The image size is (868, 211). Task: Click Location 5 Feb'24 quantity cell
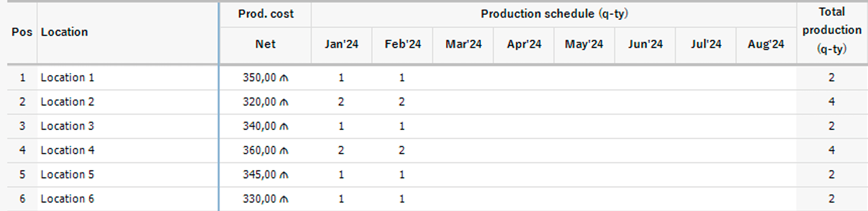click(402, 175)
